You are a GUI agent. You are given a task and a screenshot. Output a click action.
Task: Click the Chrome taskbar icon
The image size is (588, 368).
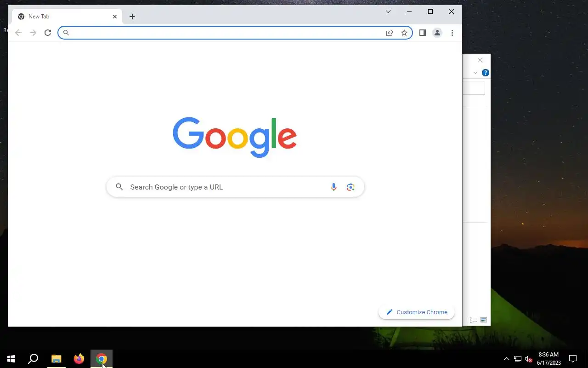102,359
